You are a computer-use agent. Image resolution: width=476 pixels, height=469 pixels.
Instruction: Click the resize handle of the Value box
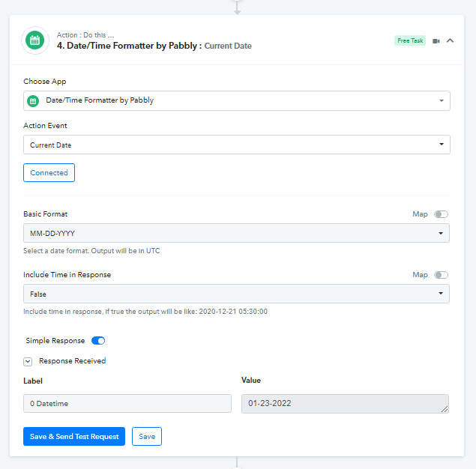445,409
